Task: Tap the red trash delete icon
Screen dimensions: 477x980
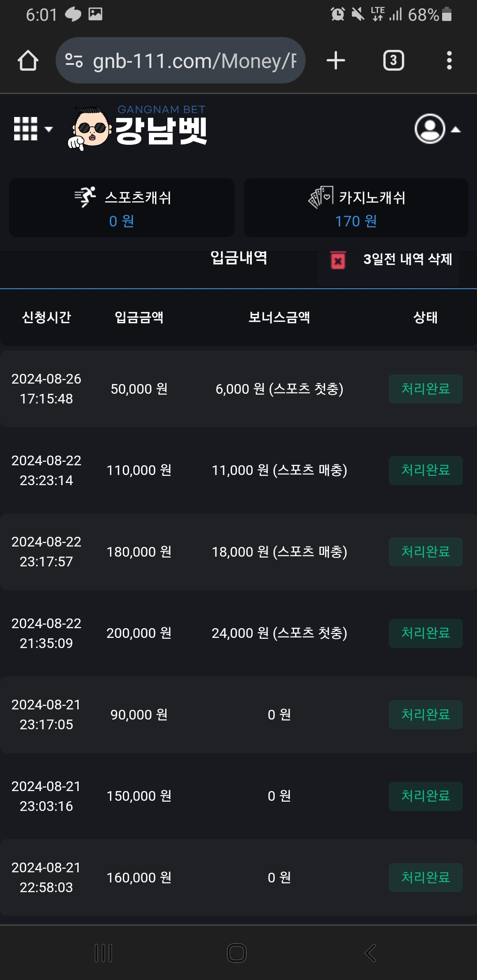Action: (338, 260)
